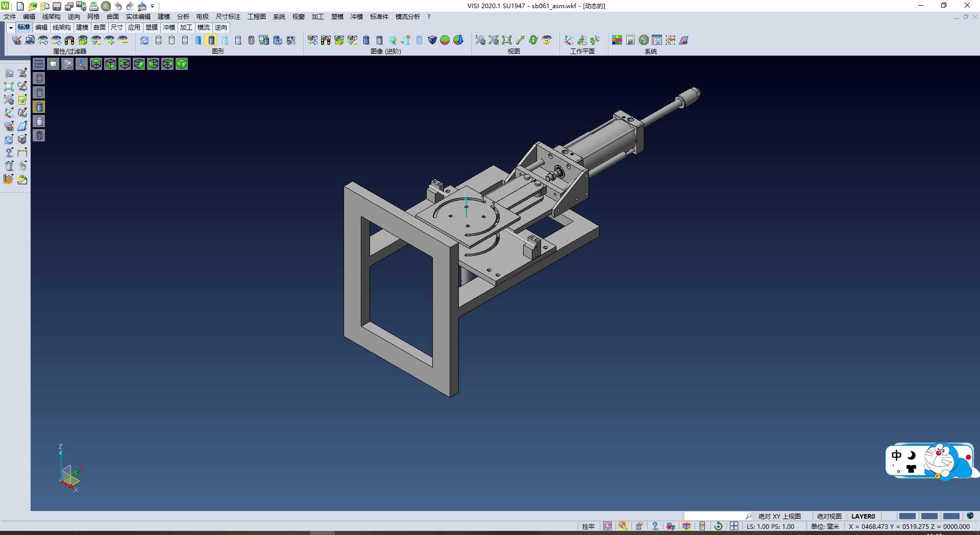
Task: Click the print icon in quick access
Action: pyautogui.click(x=93, y=6)
